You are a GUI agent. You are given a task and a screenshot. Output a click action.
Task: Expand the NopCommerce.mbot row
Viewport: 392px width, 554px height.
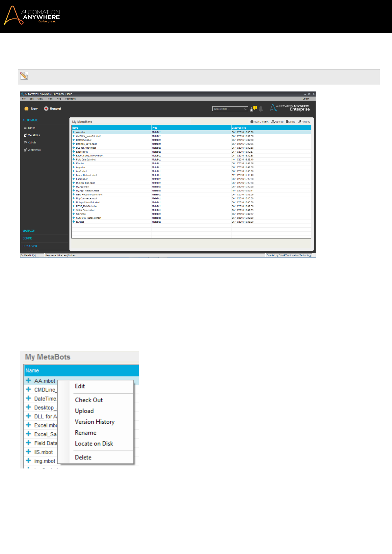74,198
